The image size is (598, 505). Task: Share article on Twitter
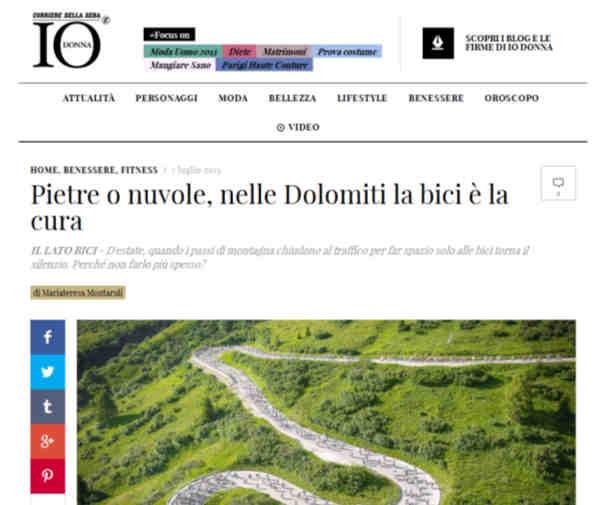(x=48, y=372)
